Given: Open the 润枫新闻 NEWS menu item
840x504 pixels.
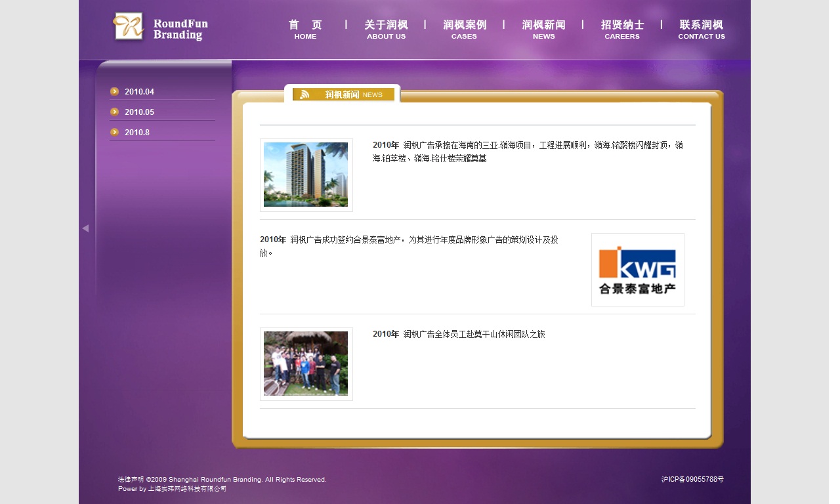Looking at the screenshot, I should coord(543,30).
